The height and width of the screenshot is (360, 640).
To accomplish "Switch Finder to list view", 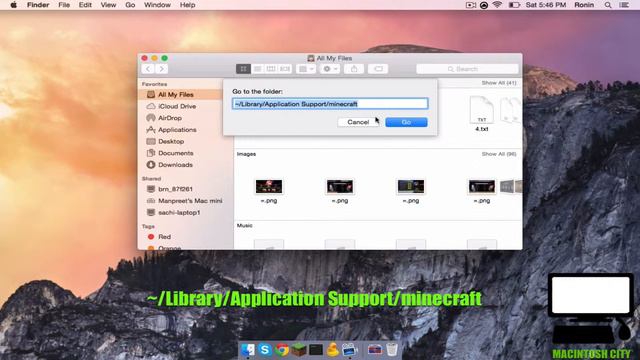I will 257,69.
